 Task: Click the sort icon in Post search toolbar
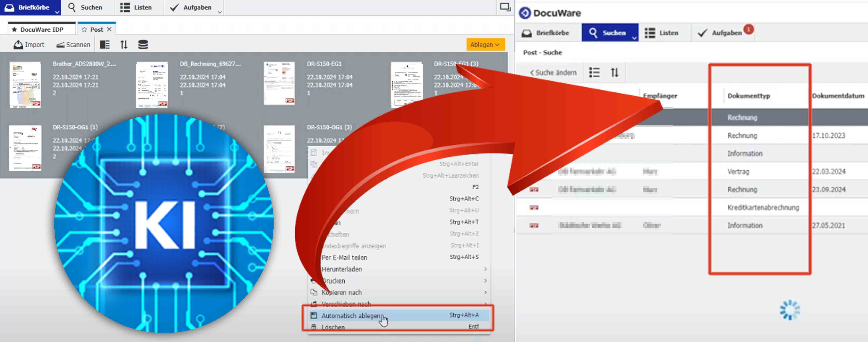coord(614,72)
